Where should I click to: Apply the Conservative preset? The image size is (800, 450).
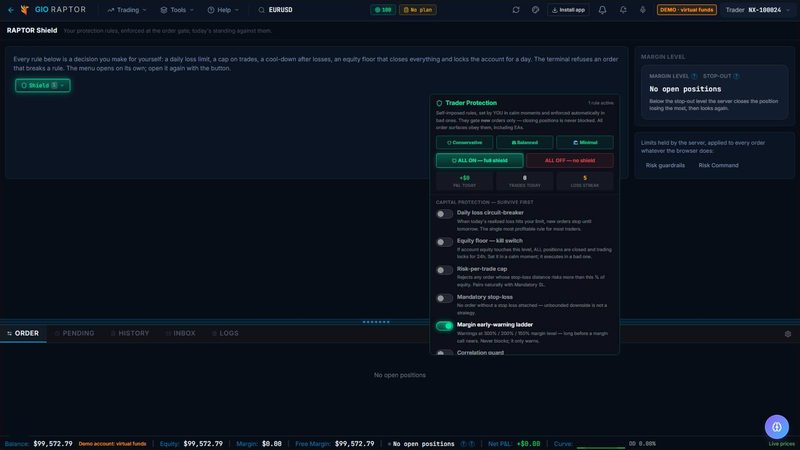464,142
